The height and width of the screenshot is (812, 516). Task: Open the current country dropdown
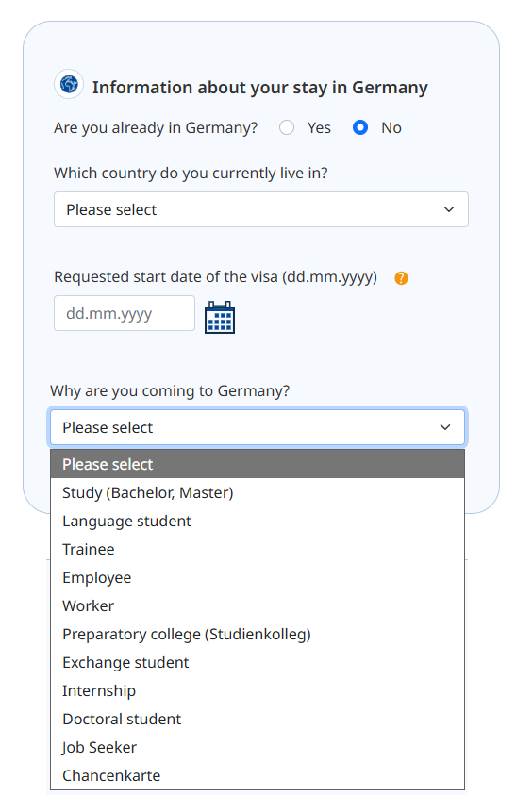tap(261, 209)
